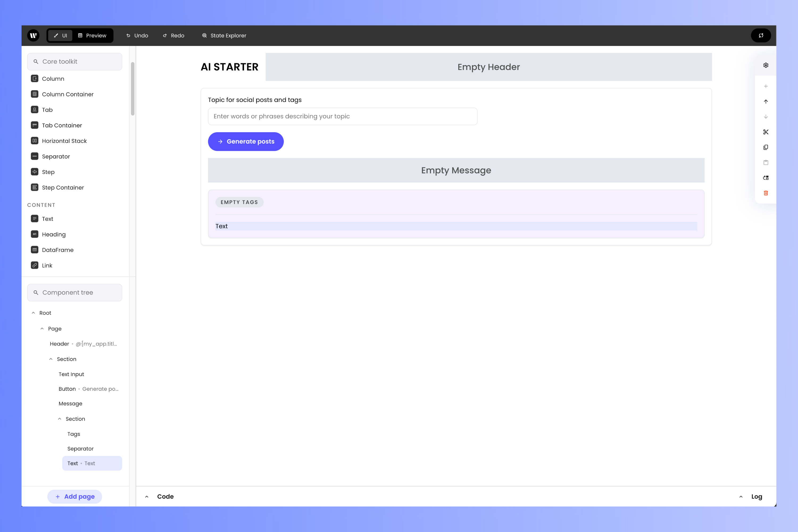The width and height of the screenshot is (798, 532).
Task: Collapse the Page tree node
Action: [42, 329]
